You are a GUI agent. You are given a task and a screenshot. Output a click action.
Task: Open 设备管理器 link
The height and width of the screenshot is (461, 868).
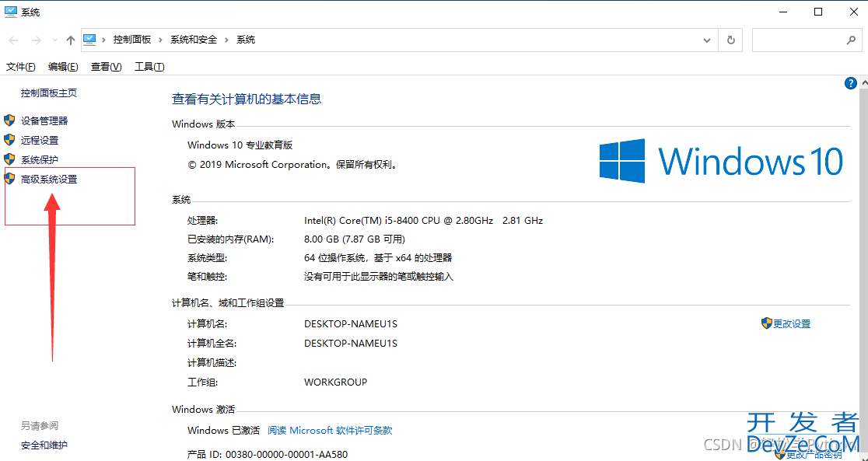click(44, 120)
